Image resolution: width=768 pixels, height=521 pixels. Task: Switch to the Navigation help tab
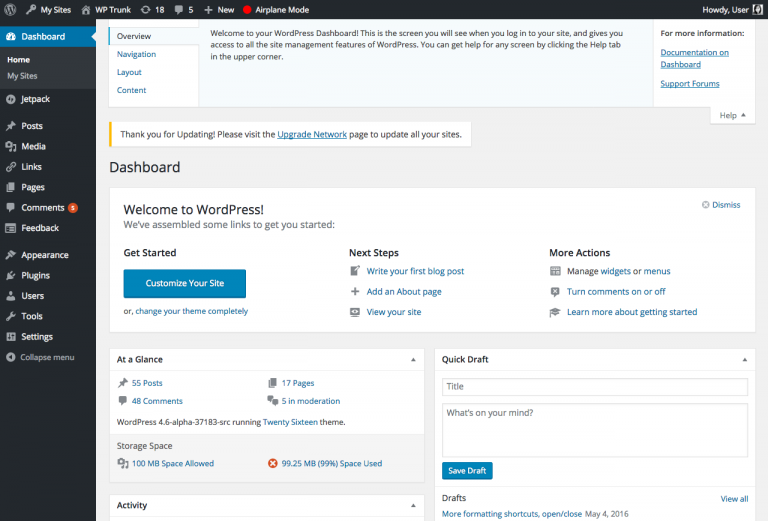pos(136,54)
